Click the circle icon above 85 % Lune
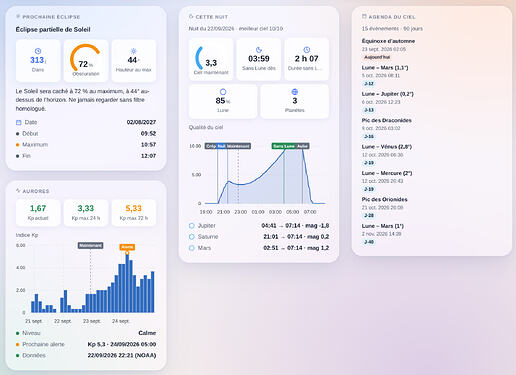Image resolution: width=516 pixels, height=375 pixels. coord(223,92)
